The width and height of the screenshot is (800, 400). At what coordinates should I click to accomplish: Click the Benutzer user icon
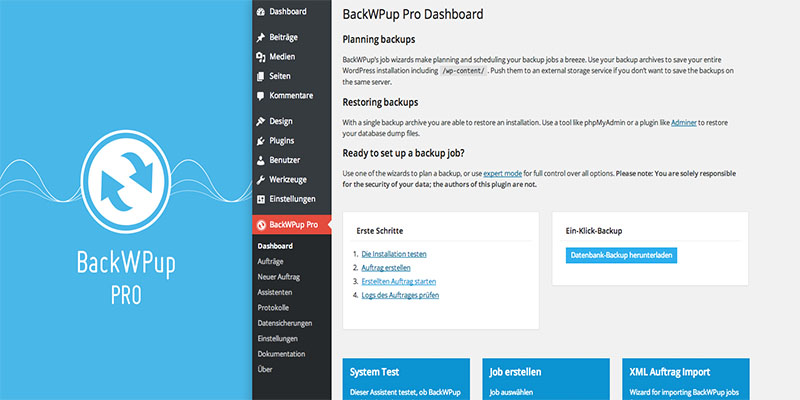261,160
